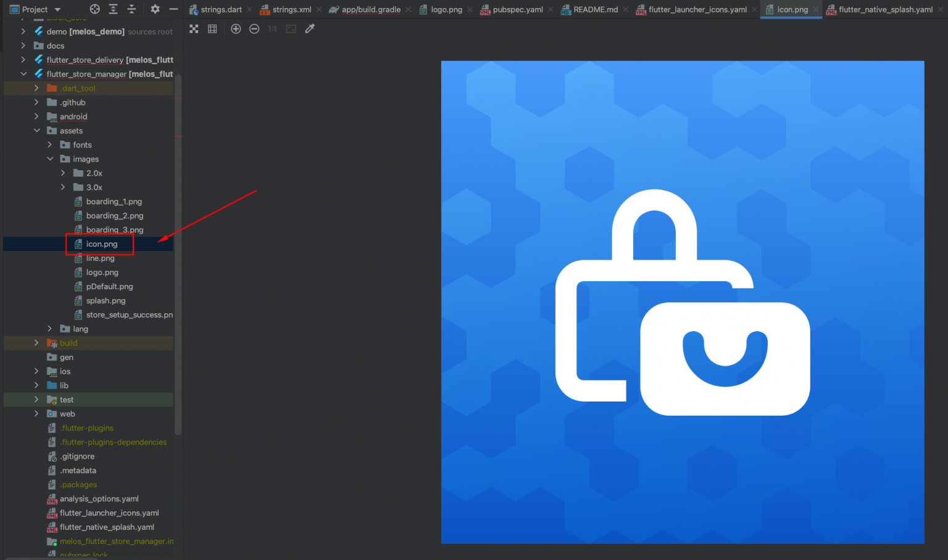This screenshot has width=948, height=560.
Task: Collapse the images folder
Action: 50,159
